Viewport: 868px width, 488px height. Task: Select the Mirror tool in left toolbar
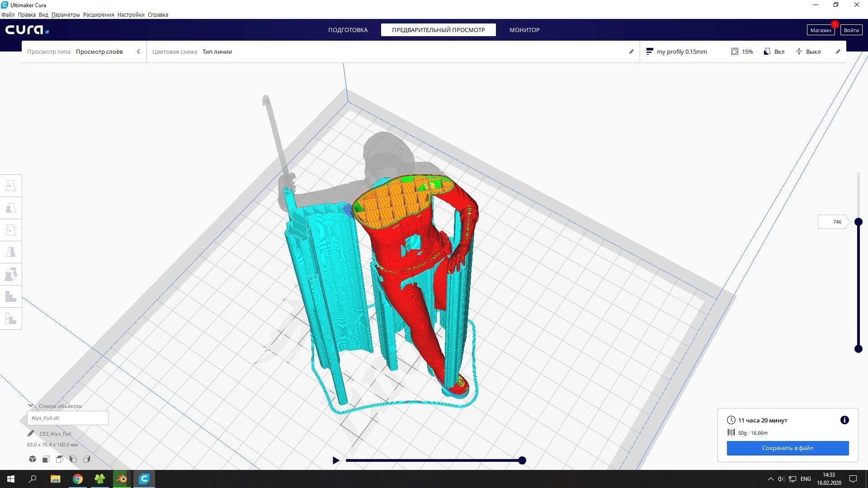11,252
